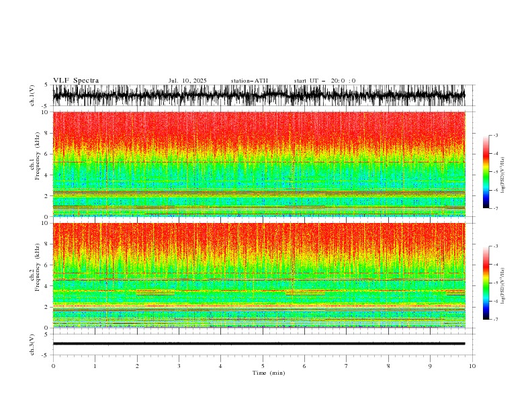Click ch.1 colorbar's log(PSD)(V²/Hz) label
Screen dimensions: 532x411
click(503, 175)
